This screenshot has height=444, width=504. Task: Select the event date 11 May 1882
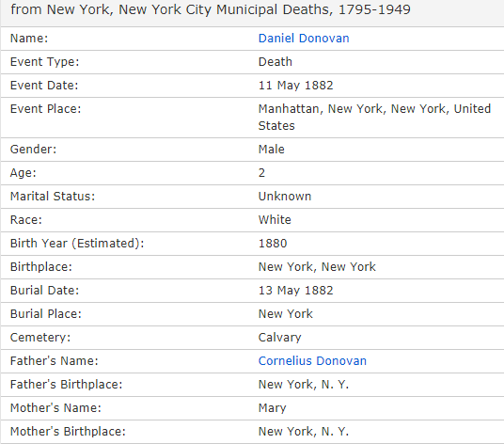click(x=295, y=86)
